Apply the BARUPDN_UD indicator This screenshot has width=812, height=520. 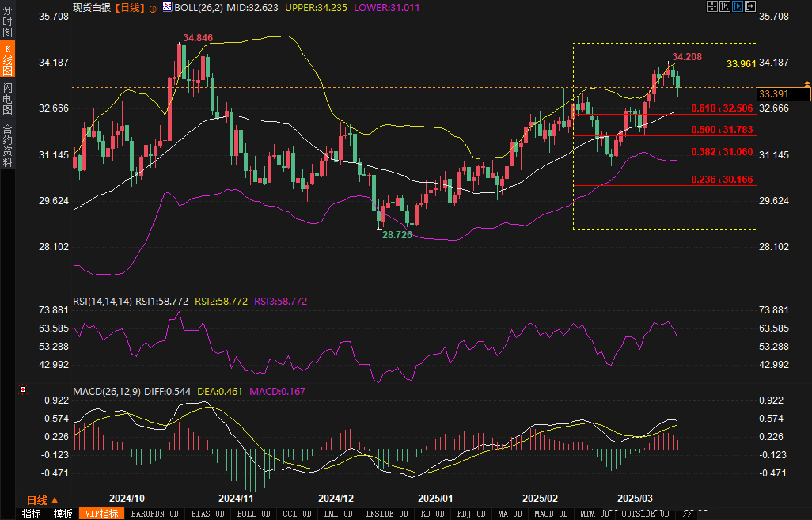click(155, 514)
